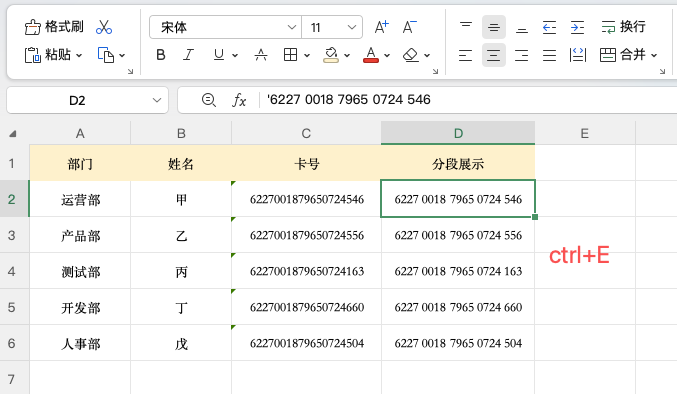Image resolution: width=677 pixels, height=394 pixels.
Task: Click the Select All corner triangle
Action: coord(13,134)
